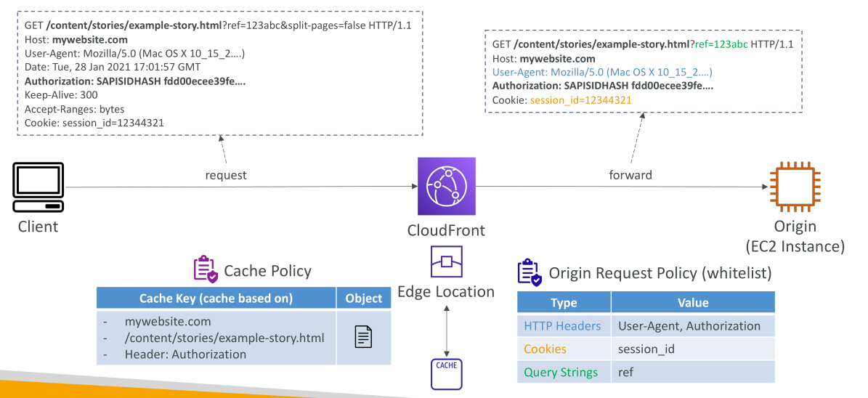868x398 pixels.
Task: Click the Client computer icon
Action: click(38, 187)
